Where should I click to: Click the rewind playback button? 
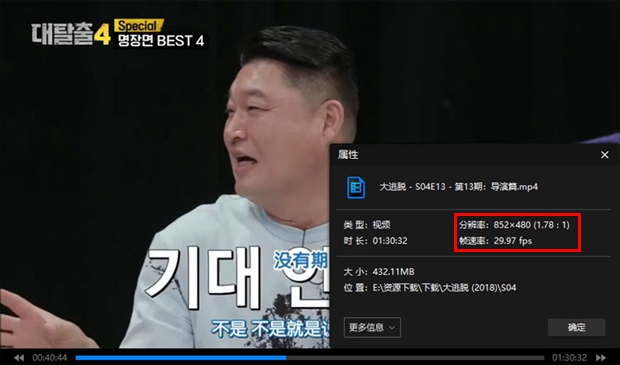click(19, 358)
